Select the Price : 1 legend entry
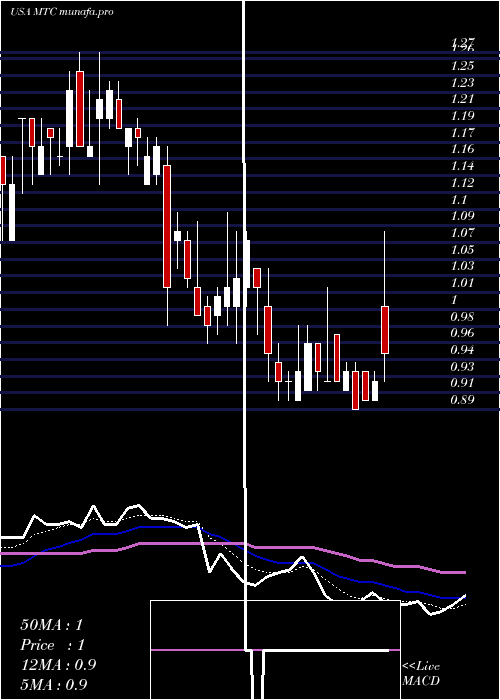The image size is (500, 700). [x=52, y=645]
